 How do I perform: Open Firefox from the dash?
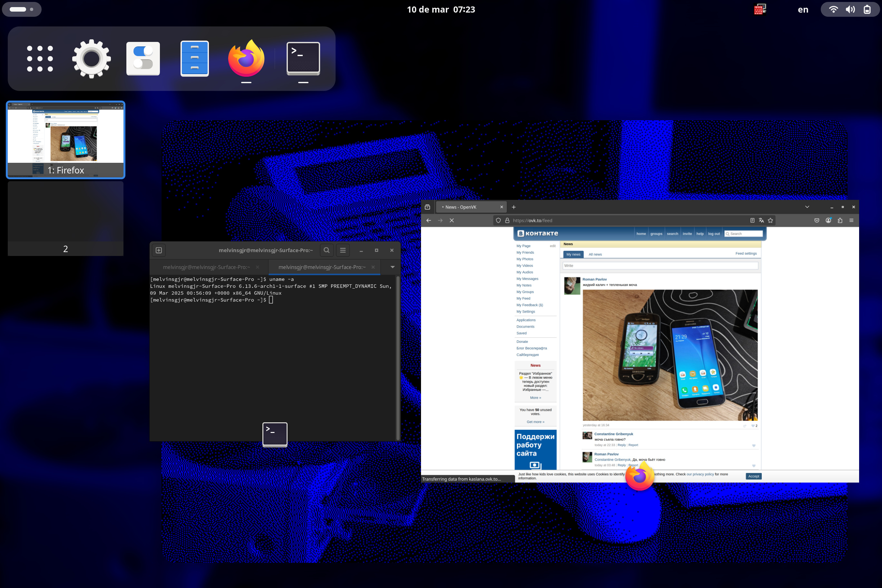(x=246, y=59)
